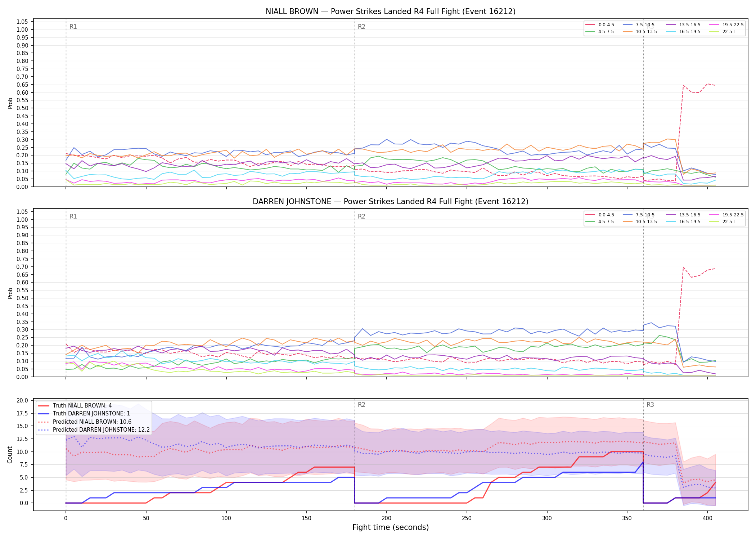Pick the 7.5-10.5 legend entry in Darren Johnstone chart
Image resolution: width=756 pixels, height=540 pixels.
[639, 215]
